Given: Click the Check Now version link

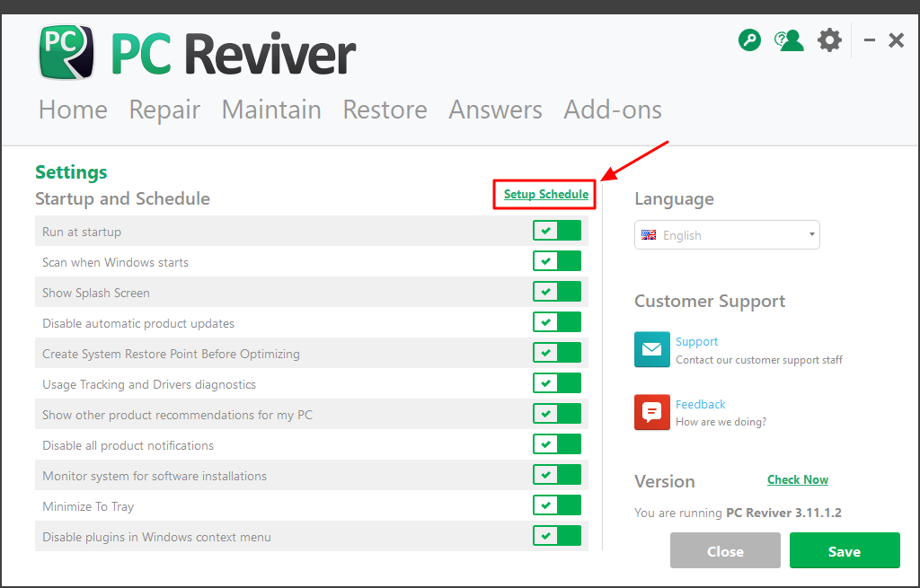Looking at the screenshot, I should [798, 479].
